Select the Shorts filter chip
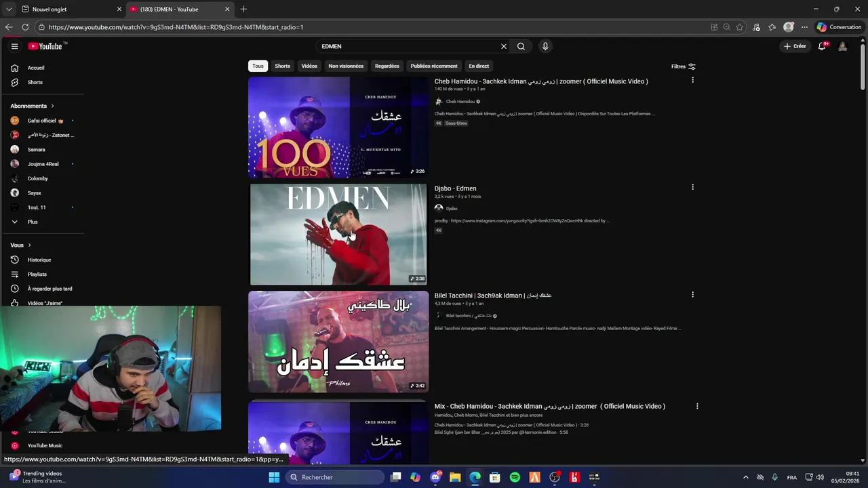 pos(283,66)
